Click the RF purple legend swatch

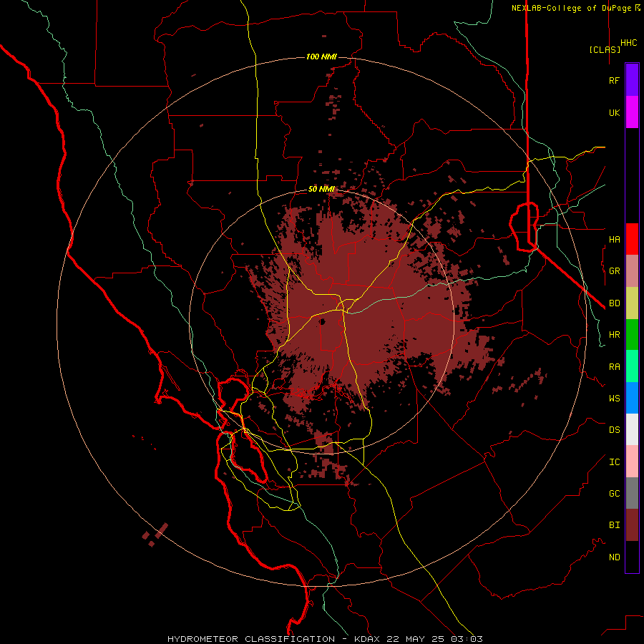click(632, 79)
